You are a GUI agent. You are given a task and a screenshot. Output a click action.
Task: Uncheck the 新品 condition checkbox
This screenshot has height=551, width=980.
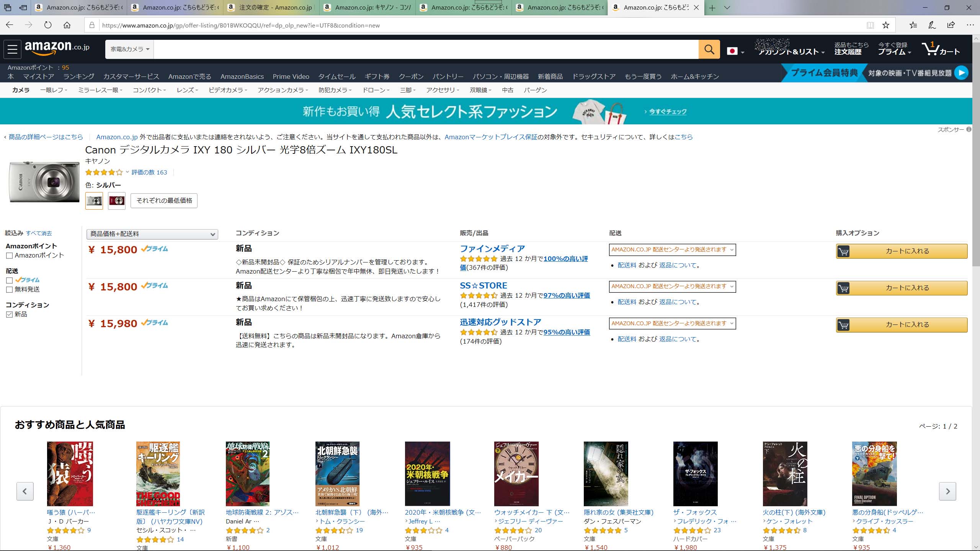(x=10, y=315)
